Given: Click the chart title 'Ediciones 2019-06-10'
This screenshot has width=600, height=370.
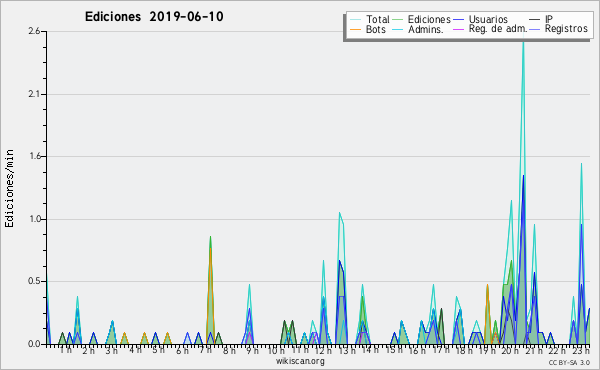Looking at the screenshot, I should coord(154,17).
